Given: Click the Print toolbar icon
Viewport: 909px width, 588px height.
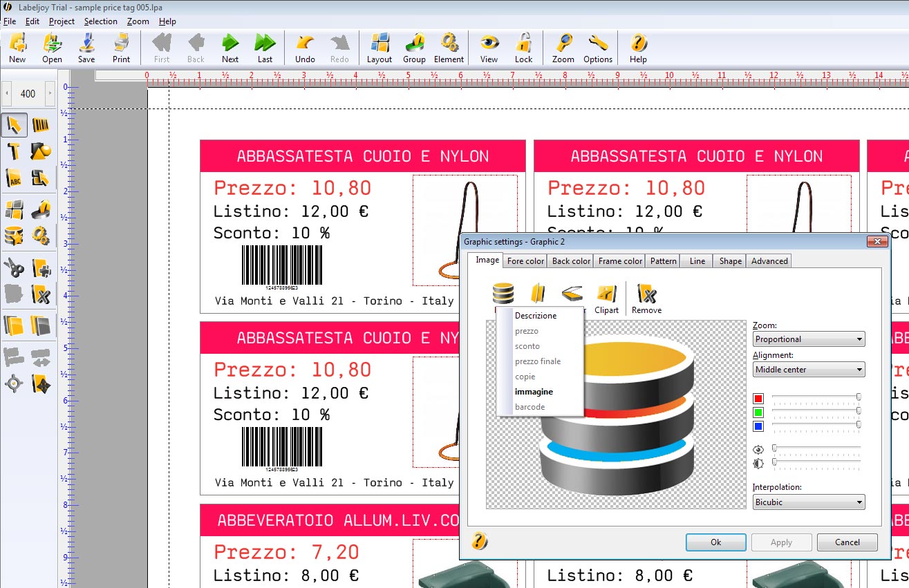Looking at the screenshot, I should [x=121, y=48].
